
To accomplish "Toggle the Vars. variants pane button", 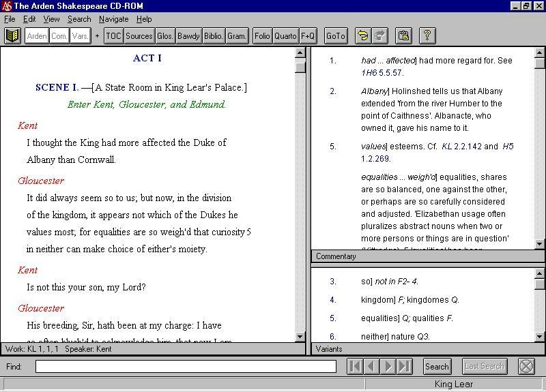I will click(80, 36).
